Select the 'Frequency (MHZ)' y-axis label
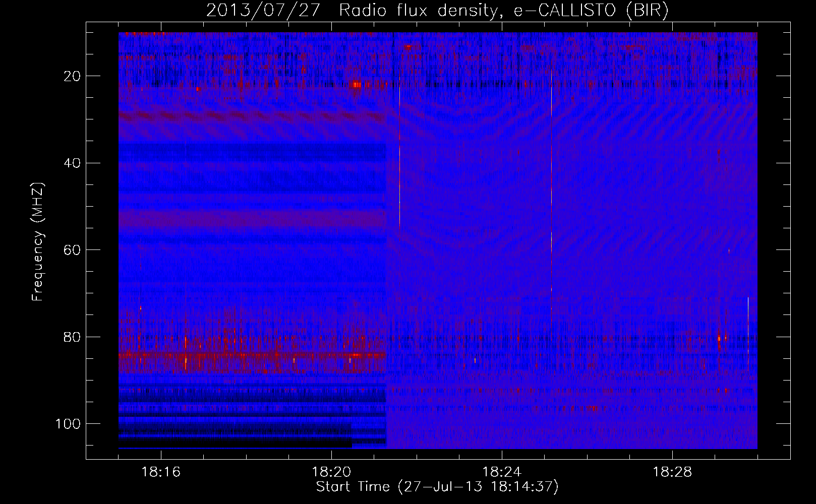The width and height of the screenshot is (816, 504). click(x=38, y=241)
